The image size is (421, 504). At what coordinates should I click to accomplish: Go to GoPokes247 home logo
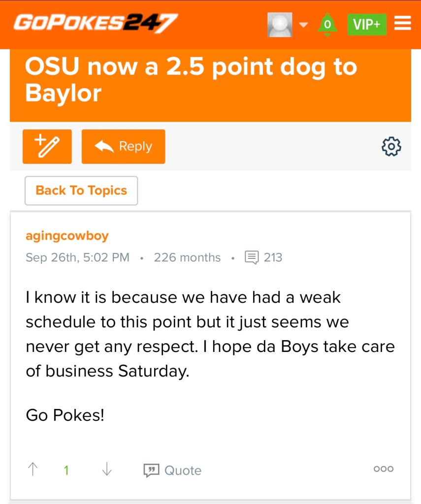(96, 23)
